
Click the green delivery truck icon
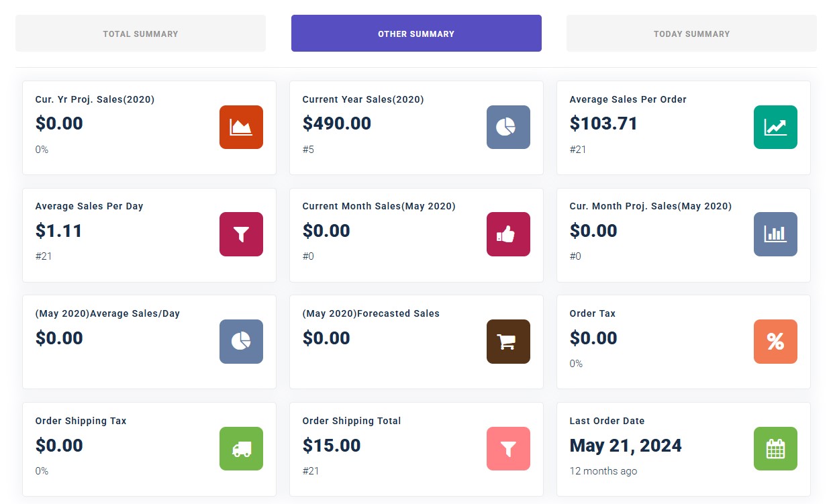pos(241,449)
